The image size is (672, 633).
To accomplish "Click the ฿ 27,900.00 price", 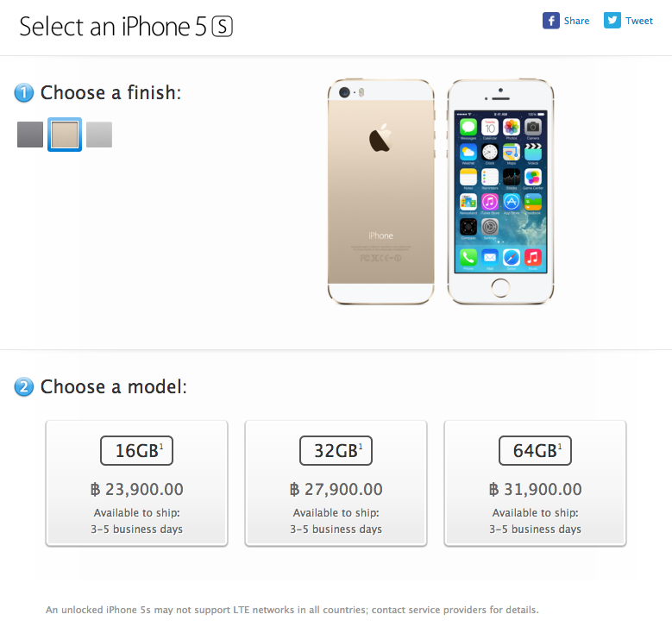I will click(x=336, y=489).
